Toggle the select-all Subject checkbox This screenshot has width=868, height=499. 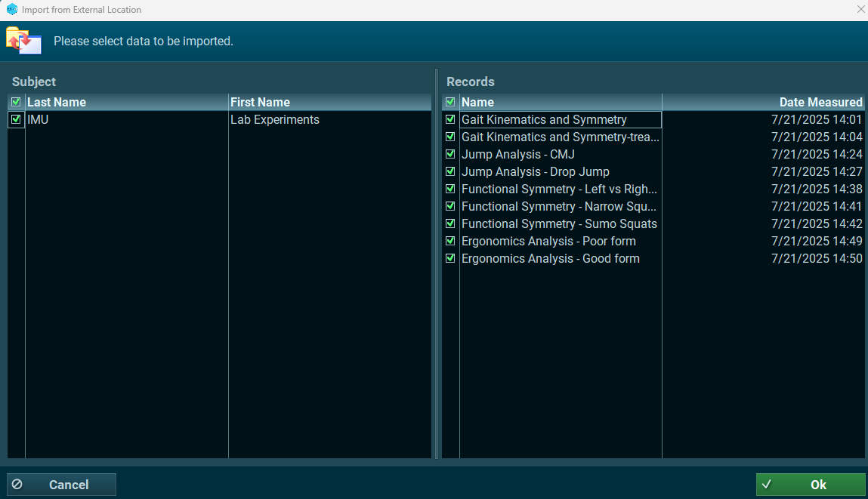click(16, 102)
